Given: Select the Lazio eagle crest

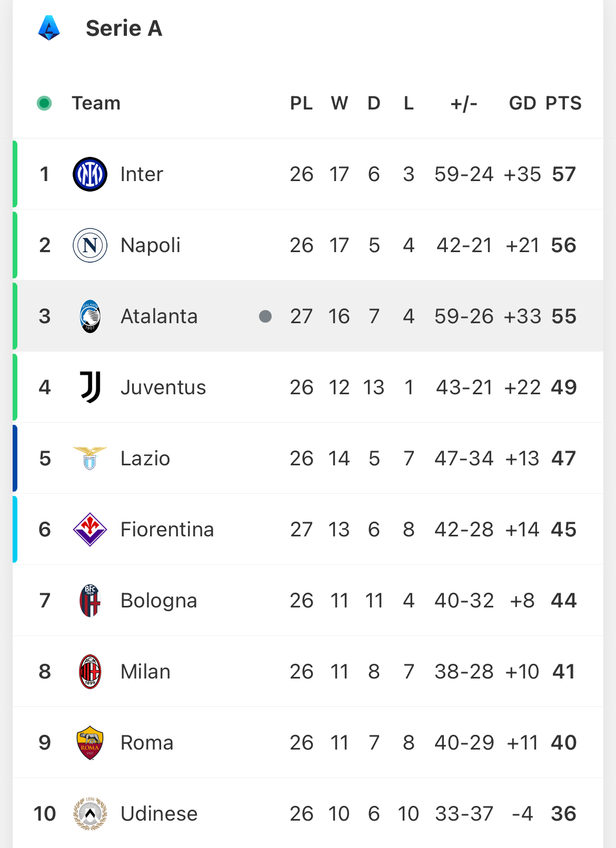Looking at the screenshot, I should coord(90,458).
